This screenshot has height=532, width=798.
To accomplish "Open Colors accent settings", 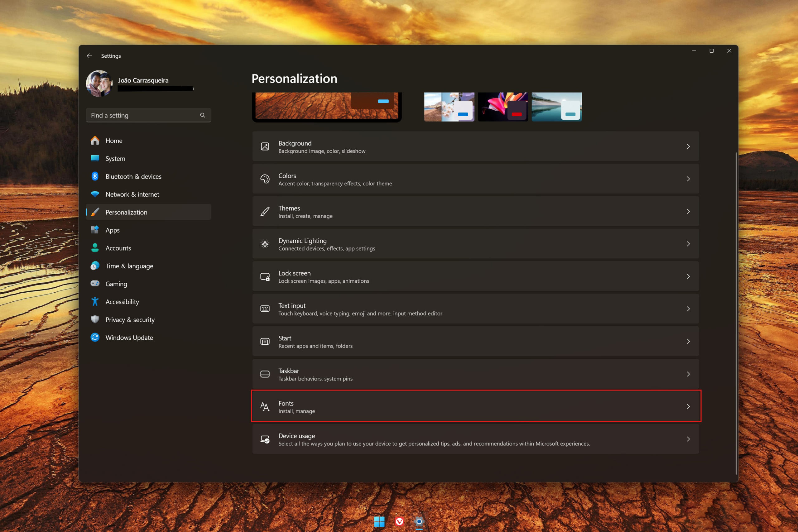I will tap(476, 179).
